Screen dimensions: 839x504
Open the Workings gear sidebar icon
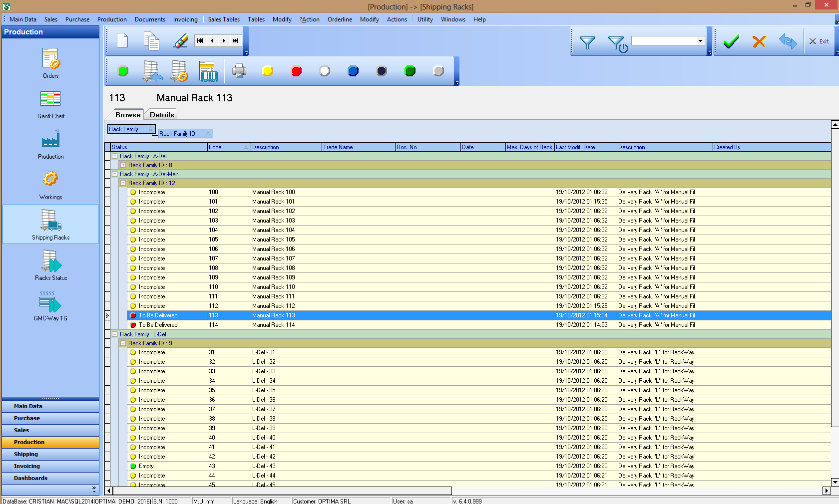pos(50,185)
